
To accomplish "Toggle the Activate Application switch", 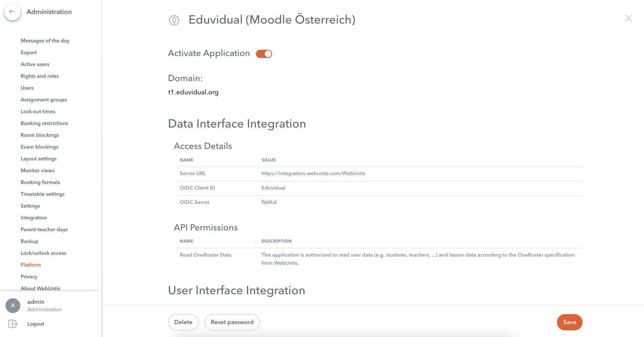I will coord(264,54).
